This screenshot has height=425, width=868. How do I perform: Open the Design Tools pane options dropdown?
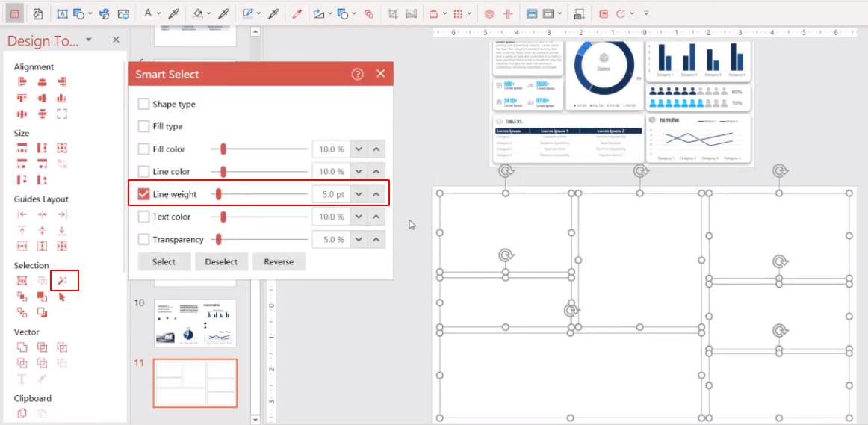tap(89, 40)
